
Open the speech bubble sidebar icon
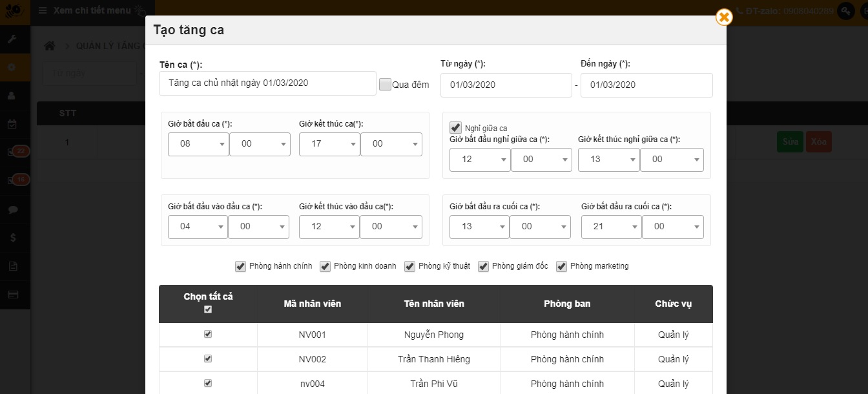(x=12, y=209)
